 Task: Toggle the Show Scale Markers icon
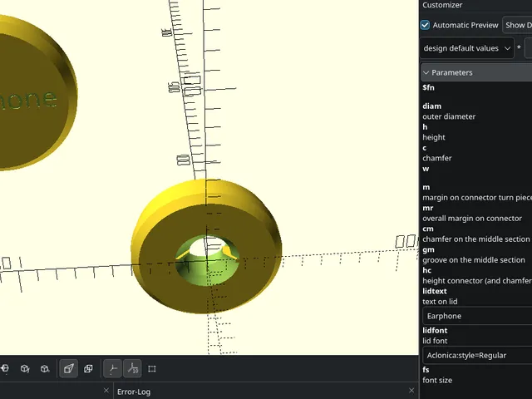132,368
